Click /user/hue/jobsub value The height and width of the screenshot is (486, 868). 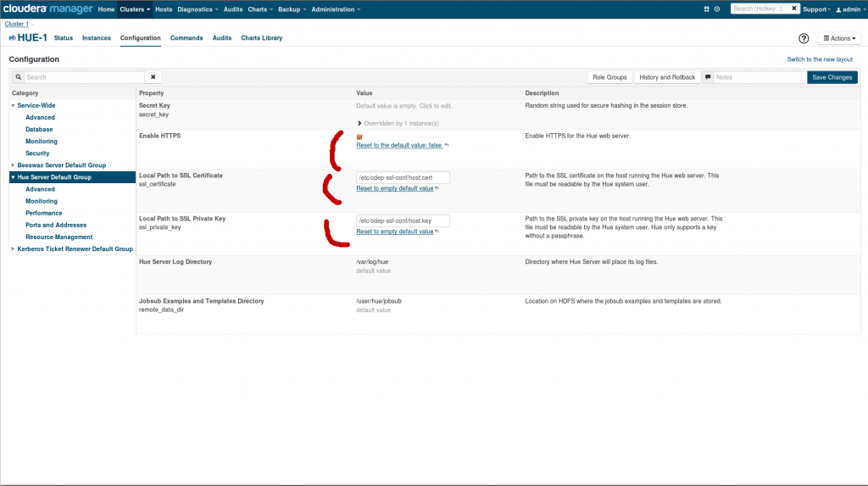[x=379, y=301]
